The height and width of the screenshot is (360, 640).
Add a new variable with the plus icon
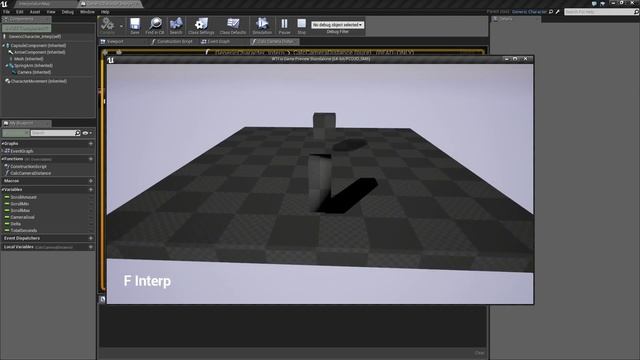91,190
